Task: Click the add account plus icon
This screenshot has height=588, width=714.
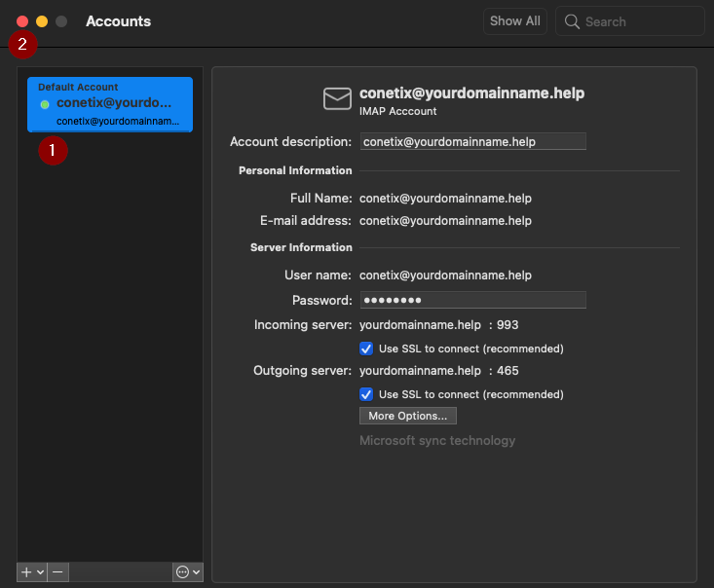Action: pos(26,572)
